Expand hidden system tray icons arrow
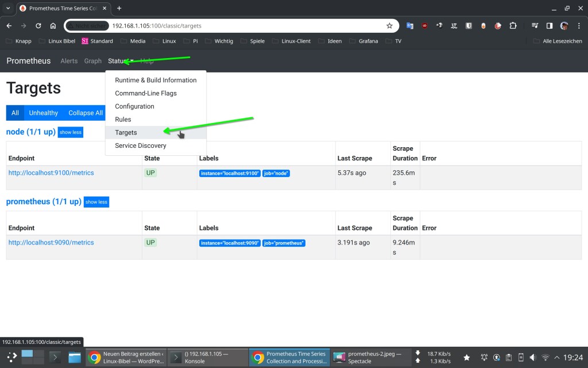This screenshot has width=588, height=368. [557, 358]
